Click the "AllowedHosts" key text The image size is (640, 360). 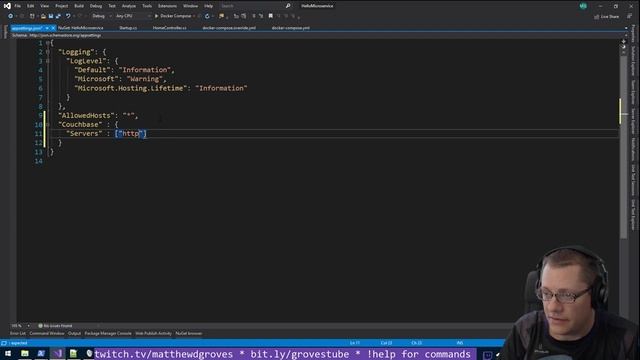tap(87, 116)
